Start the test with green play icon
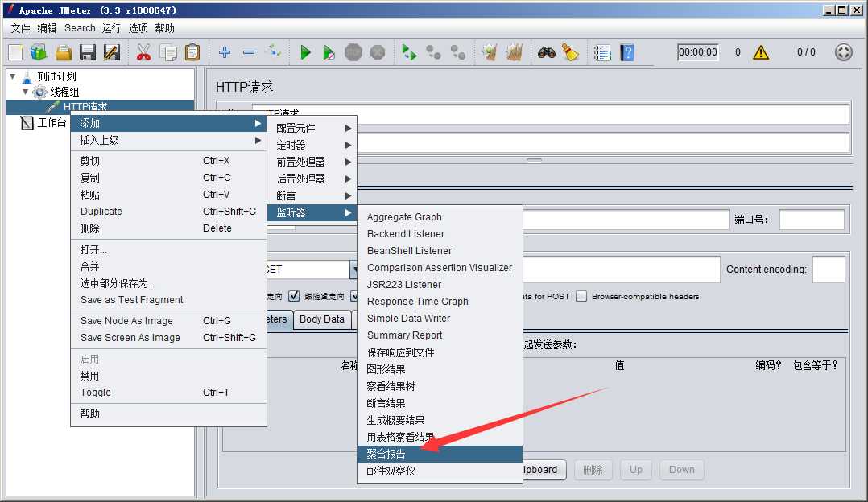 point(305,52)
